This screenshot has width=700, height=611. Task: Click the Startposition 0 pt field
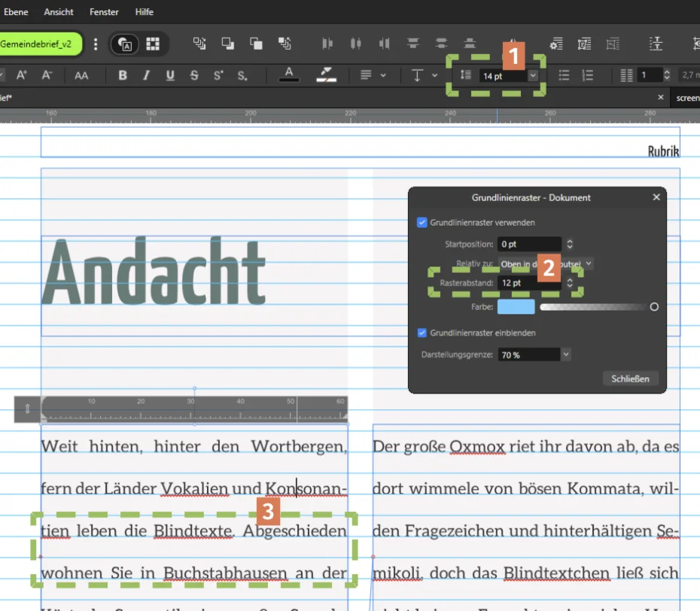pos(529,244)
